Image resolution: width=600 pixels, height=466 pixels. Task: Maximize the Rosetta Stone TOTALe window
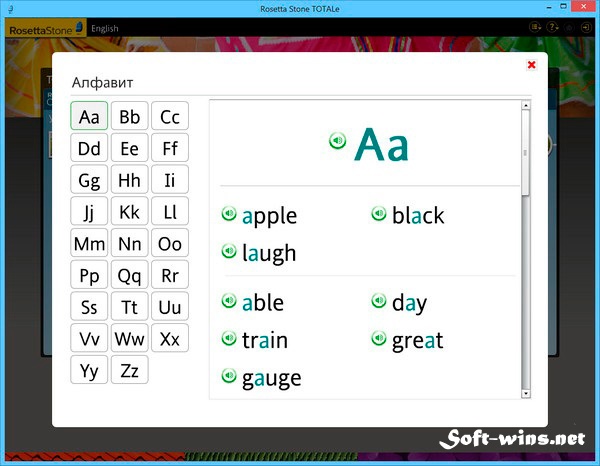pyautogui.click(x=563, y=7)
